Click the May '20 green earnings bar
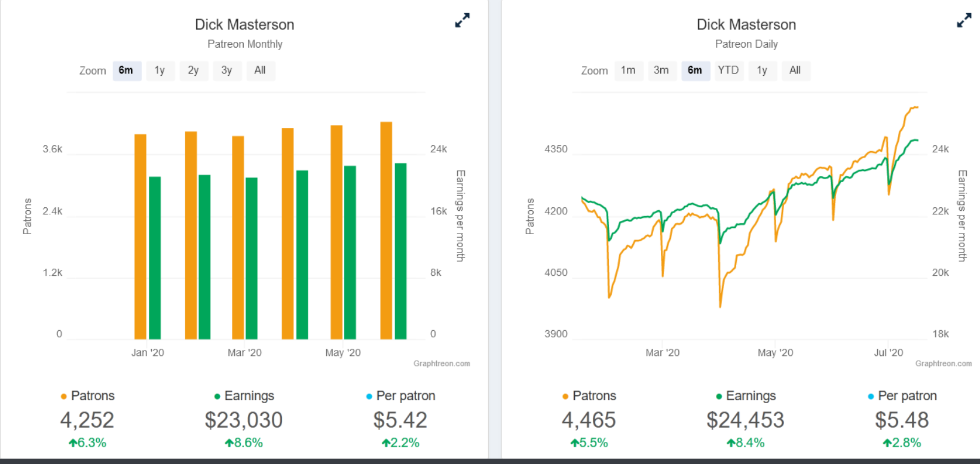The image size is (980, 464). point(350,253)
